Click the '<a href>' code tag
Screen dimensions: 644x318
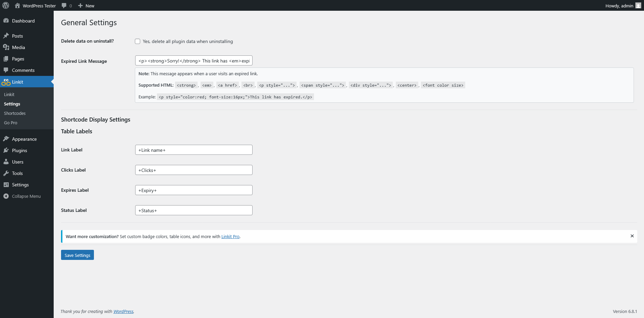point(227,85)
